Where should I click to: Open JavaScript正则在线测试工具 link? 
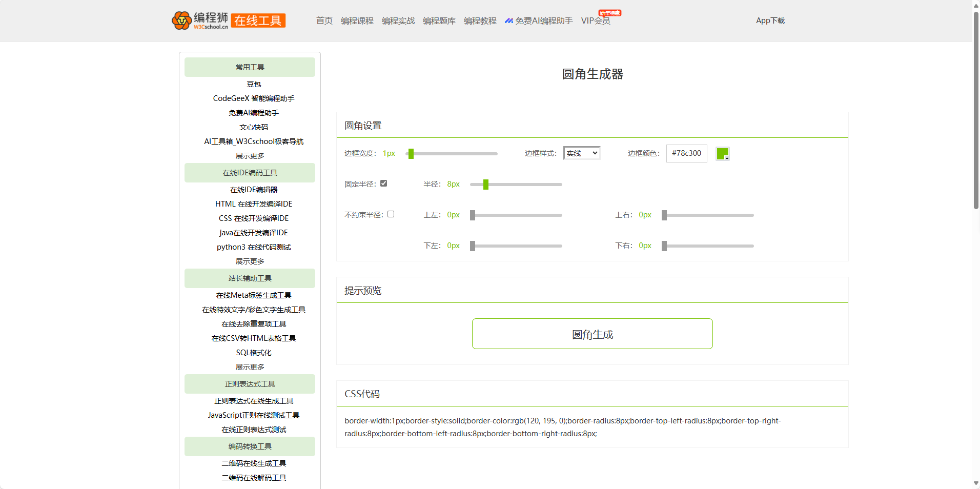(x=254, y=415)
